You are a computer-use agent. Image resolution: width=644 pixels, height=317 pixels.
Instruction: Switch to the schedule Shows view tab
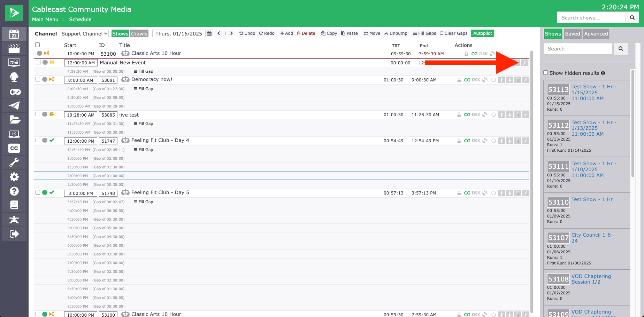[x=120, y=34]
